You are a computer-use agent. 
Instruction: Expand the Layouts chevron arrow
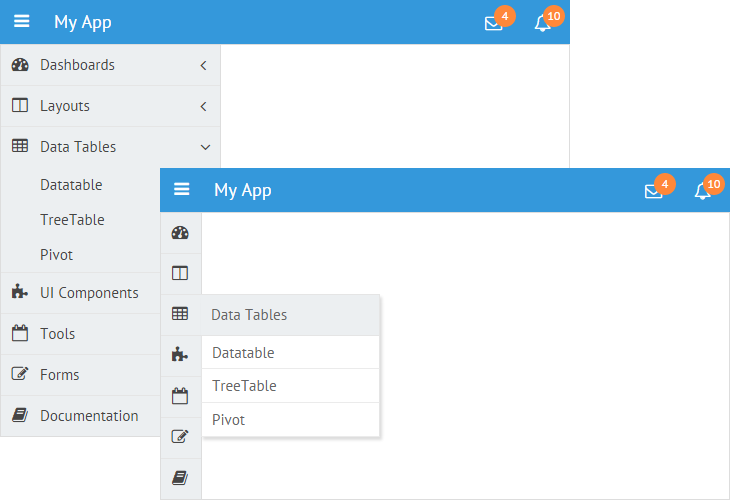pos(204,106)
